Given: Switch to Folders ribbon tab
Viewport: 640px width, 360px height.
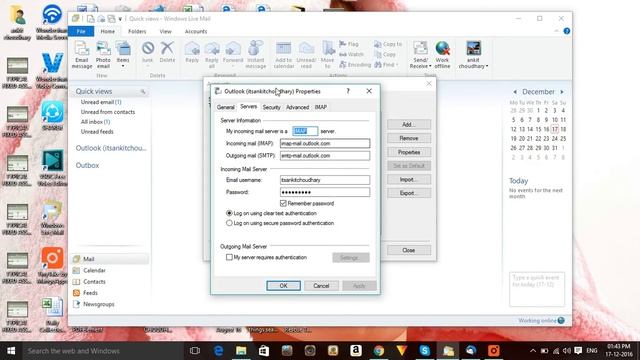Looking at the screenshot, I should (x=137, y=31).
